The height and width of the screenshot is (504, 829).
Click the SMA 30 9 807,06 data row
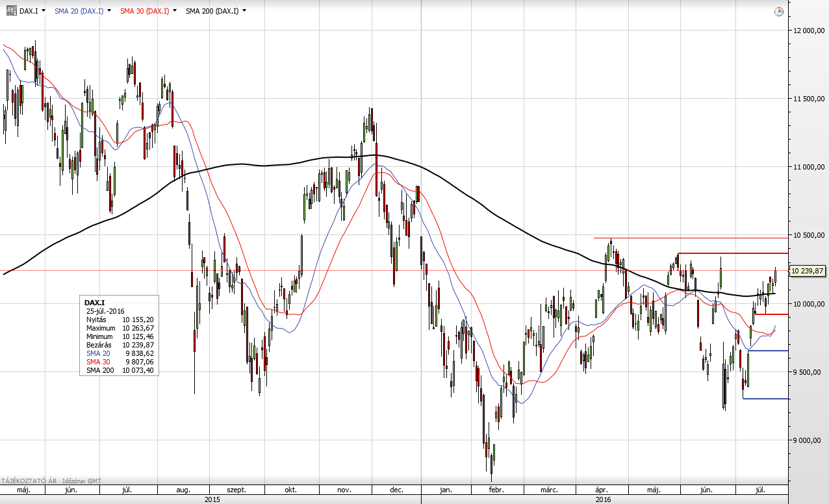point(120,362)
